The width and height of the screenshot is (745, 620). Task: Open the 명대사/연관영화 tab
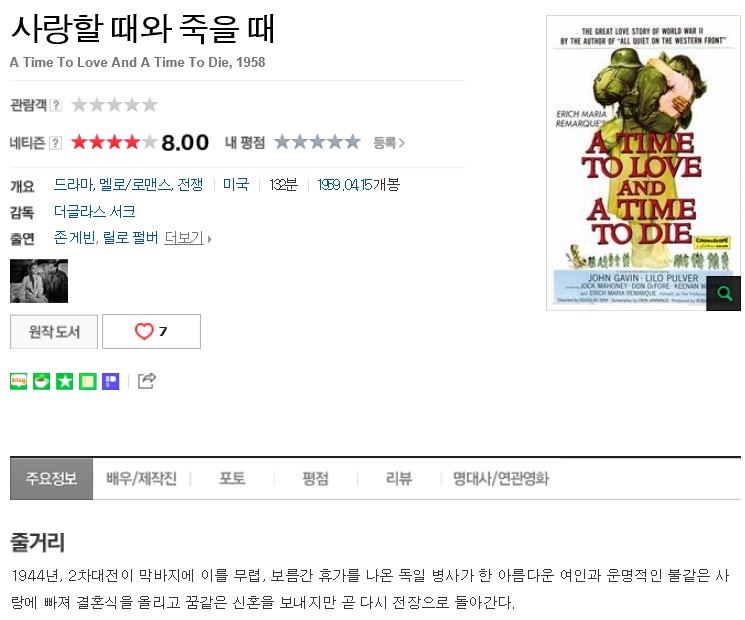(x=501, y=478)
